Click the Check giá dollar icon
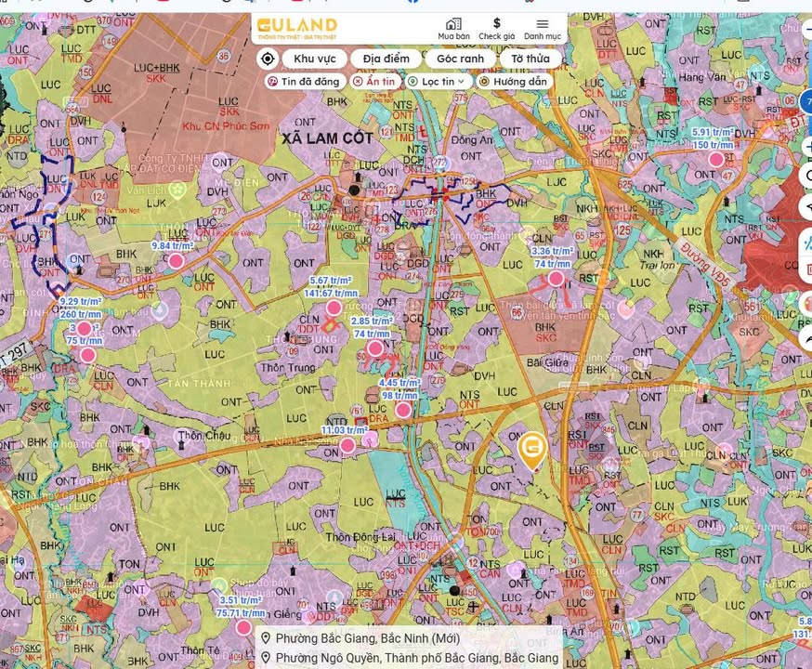The width and height of the screenshot is (812, 669). click(x=497, y=24)
